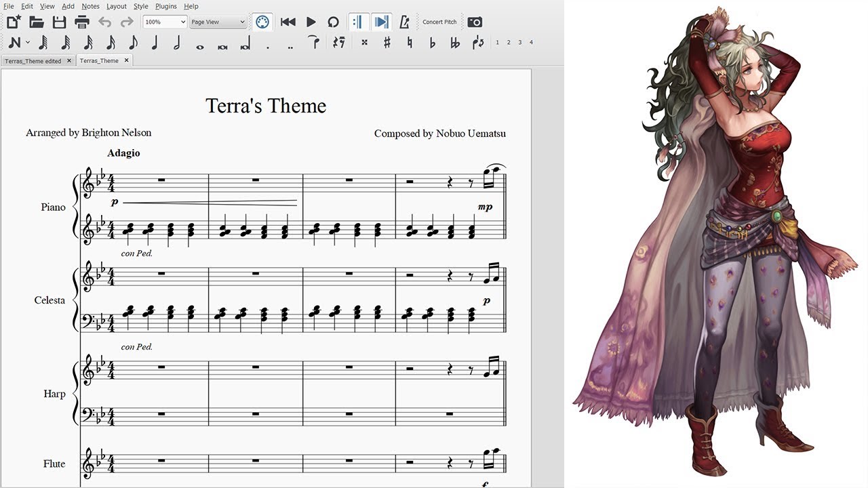868x488 pixels.
Task: Open the Add menu
Action: click(68, 6)
